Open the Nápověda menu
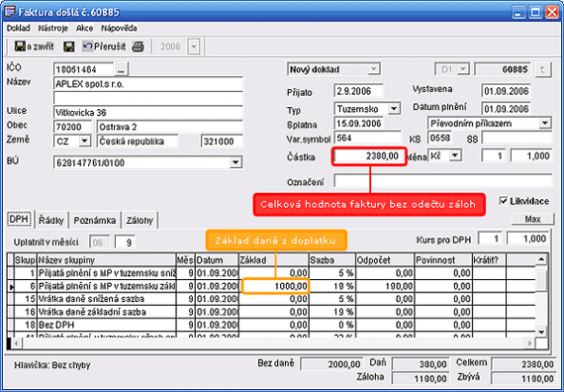The height and width of the screenshot is (392, 564). (119, 28)
